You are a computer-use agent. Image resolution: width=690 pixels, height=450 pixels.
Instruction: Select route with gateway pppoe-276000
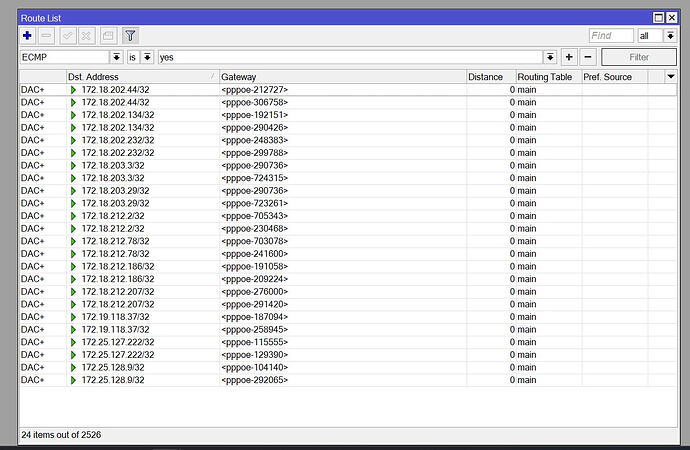tap(348, 292)
